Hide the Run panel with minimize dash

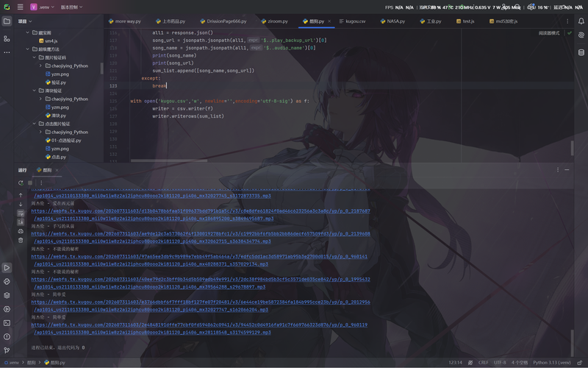coord(567,170)
